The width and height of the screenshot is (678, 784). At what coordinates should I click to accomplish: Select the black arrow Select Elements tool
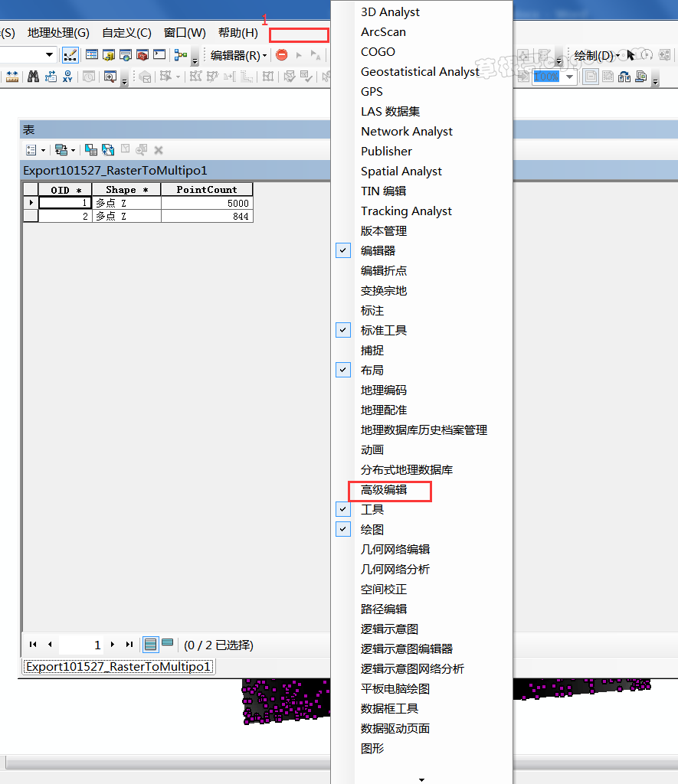point(631,55)
